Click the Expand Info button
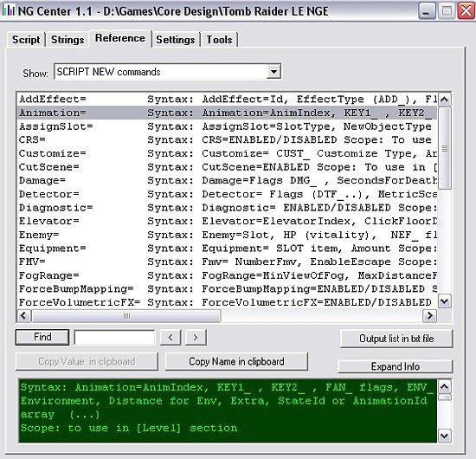 396,366
